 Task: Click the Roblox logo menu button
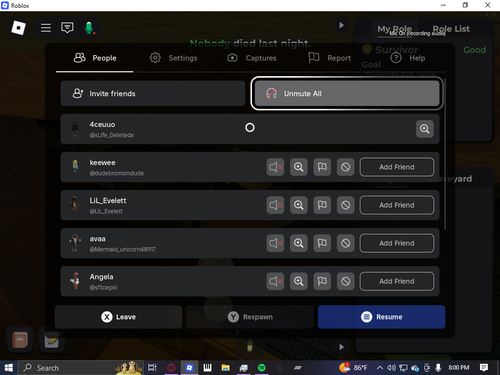click(x=18, y=28)
